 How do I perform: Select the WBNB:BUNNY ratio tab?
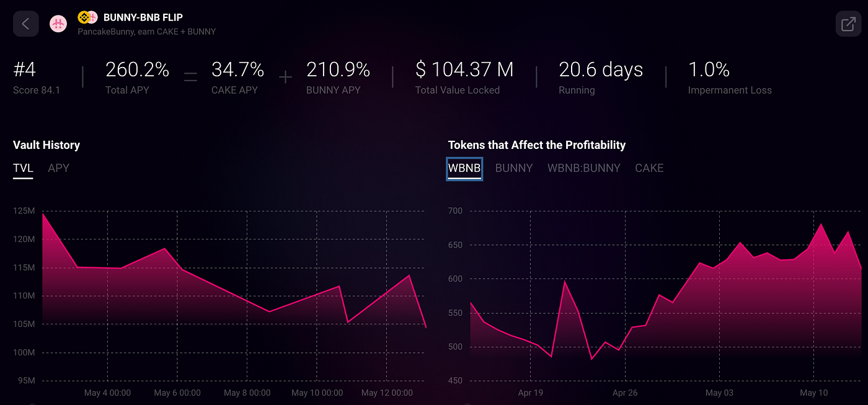(x=583, y=168)
